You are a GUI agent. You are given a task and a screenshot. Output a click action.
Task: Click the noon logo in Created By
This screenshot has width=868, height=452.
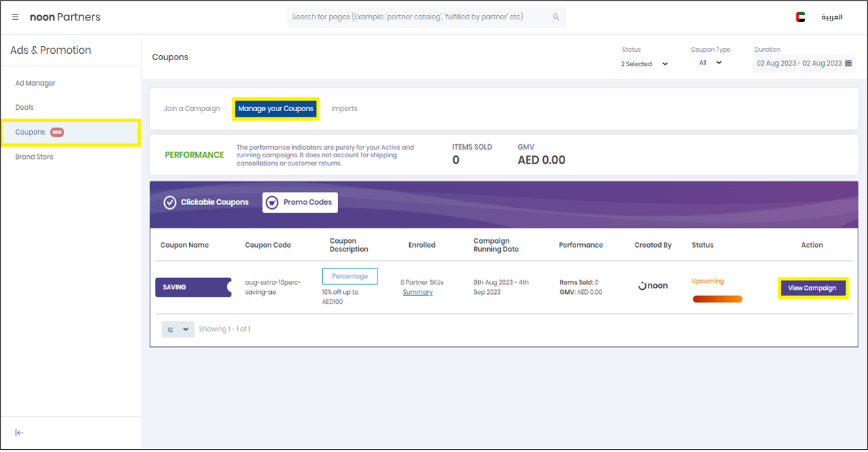pos(653,286)
